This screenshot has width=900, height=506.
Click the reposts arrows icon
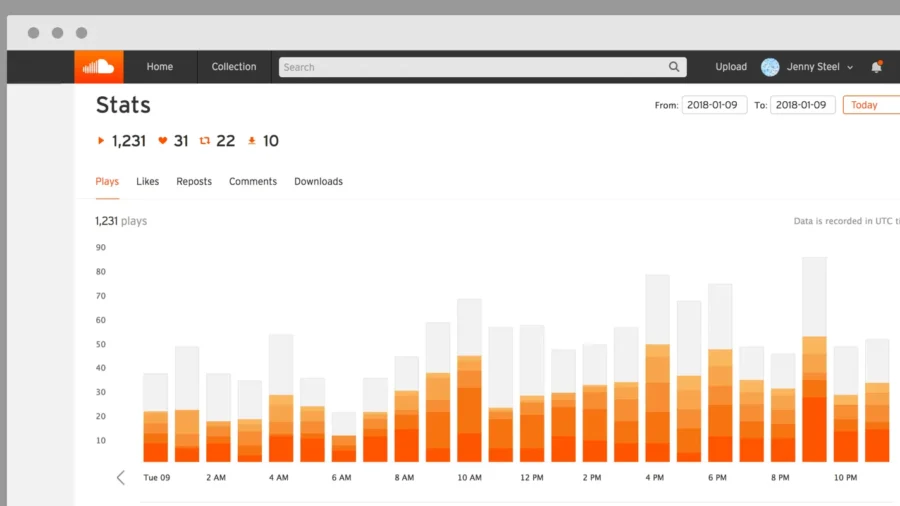tap(205, 141)
